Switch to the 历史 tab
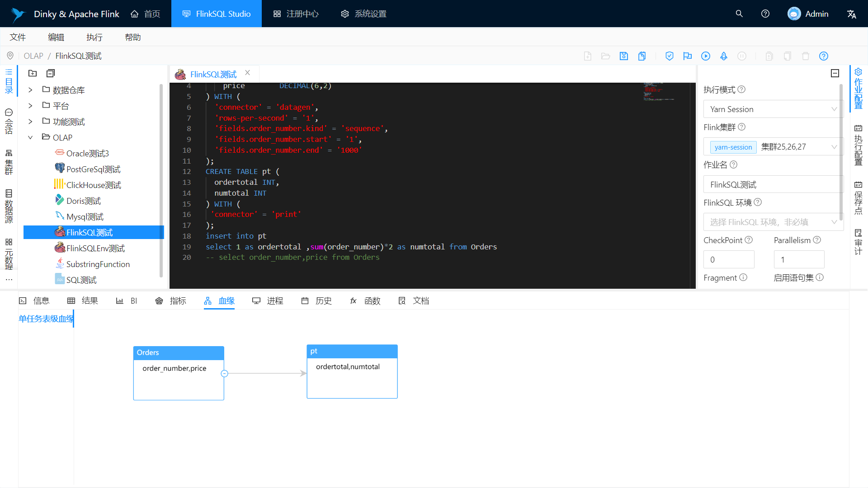868x488 pixels. [x=316, y=301]
